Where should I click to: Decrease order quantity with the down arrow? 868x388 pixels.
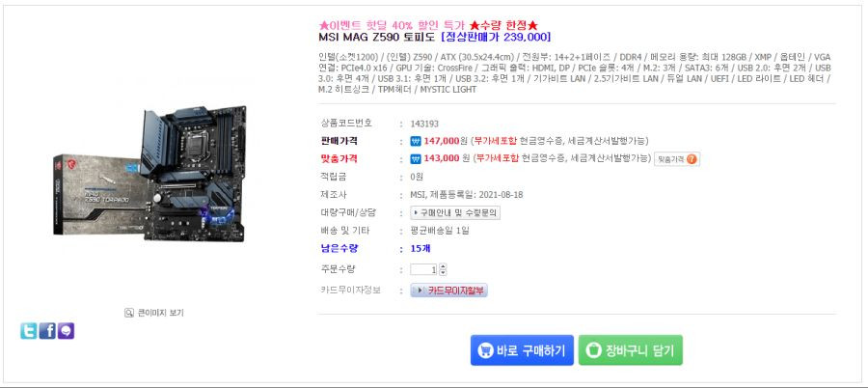[443, 273]
